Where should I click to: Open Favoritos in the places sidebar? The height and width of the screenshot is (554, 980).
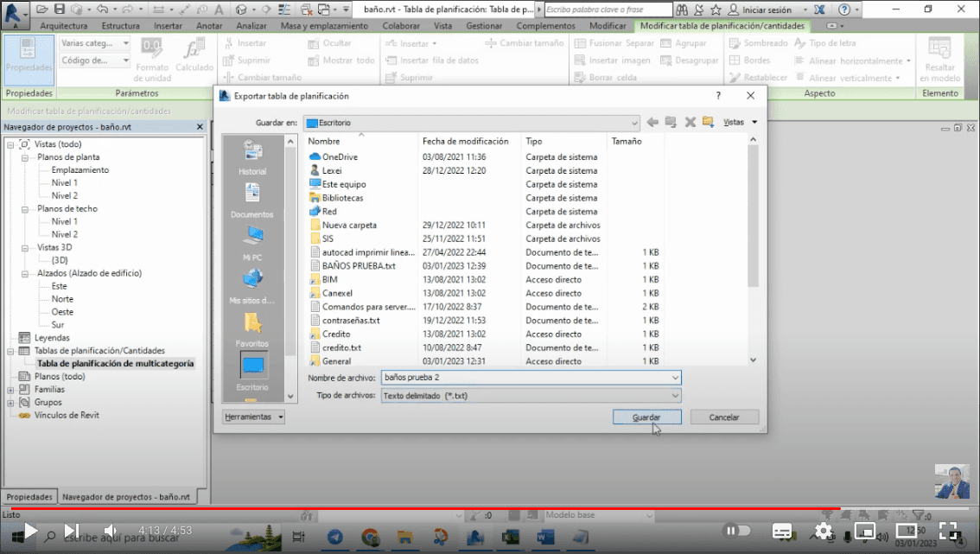(x=252, y=328)
